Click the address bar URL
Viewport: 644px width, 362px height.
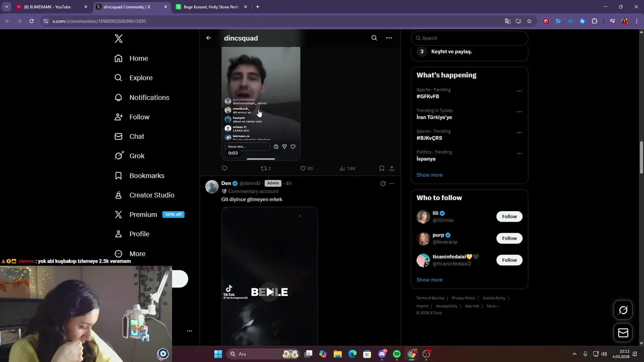(99, 21)
